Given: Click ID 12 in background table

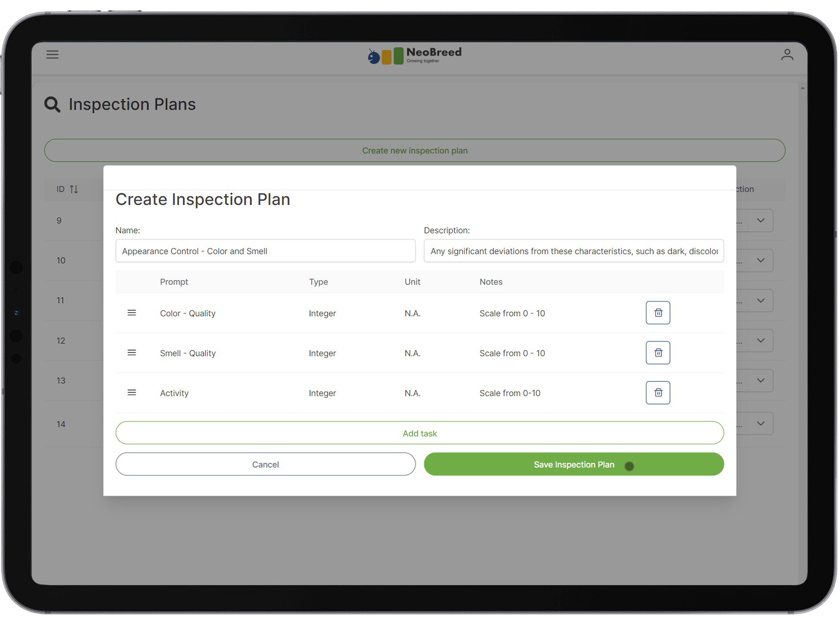Looking at the screenshot, I should click(x=61, y=341).
